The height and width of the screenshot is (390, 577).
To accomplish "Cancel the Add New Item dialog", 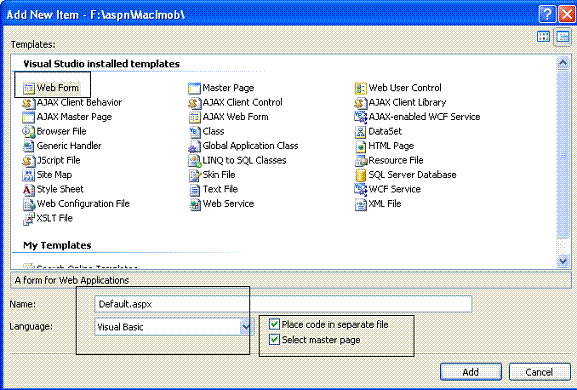I will click(539, 372).
